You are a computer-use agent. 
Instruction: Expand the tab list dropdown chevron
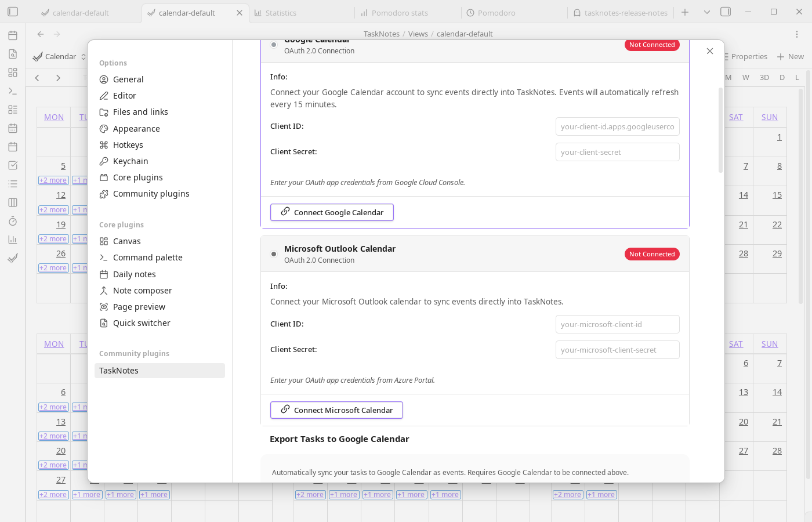pyautogui.click(x=706, y=12)
